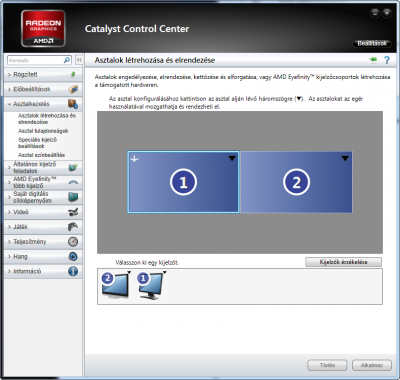The width and height of the screenshot is (400, 380).
Task: Open help with the question mark icon
Action: tap(387, 60)
